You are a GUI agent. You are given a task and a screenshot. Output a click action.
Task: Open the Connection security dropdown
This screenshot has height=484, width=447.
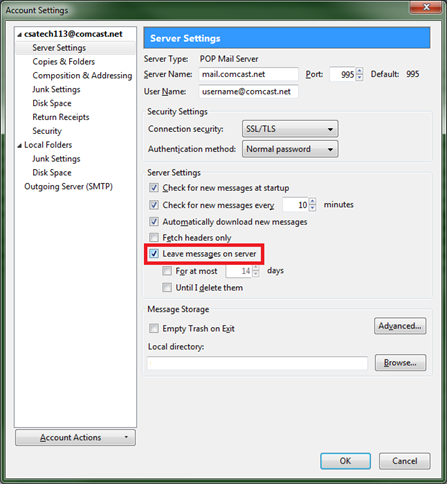tap(290, 129)
